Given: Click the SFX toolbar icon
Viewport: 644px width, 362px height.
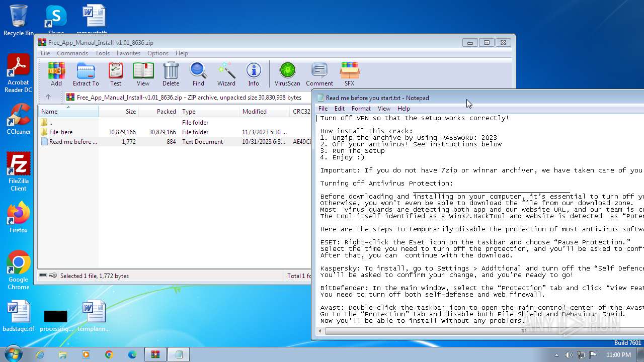Looking at the screenshot, I should click(349, 74).
